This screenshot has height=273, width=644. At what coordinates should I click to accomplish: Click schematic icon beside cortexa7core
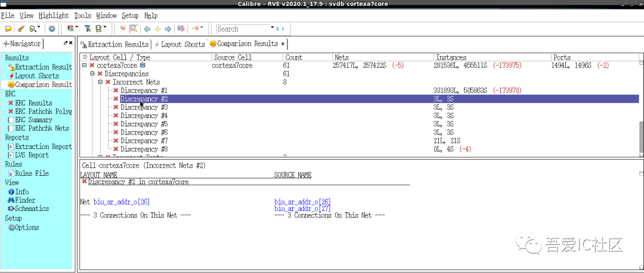coord(143,66)
